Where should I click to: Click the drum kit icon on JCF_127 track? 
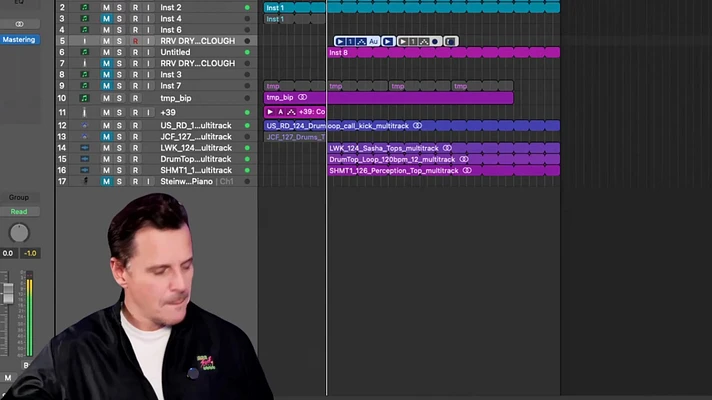coord(84,137)
